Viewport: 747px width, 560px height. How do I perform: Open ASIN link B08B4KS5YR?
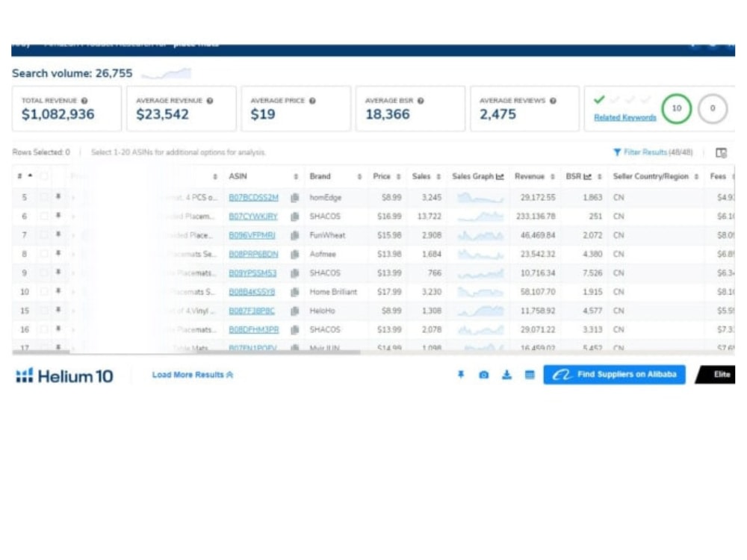[x=252, y=292]
